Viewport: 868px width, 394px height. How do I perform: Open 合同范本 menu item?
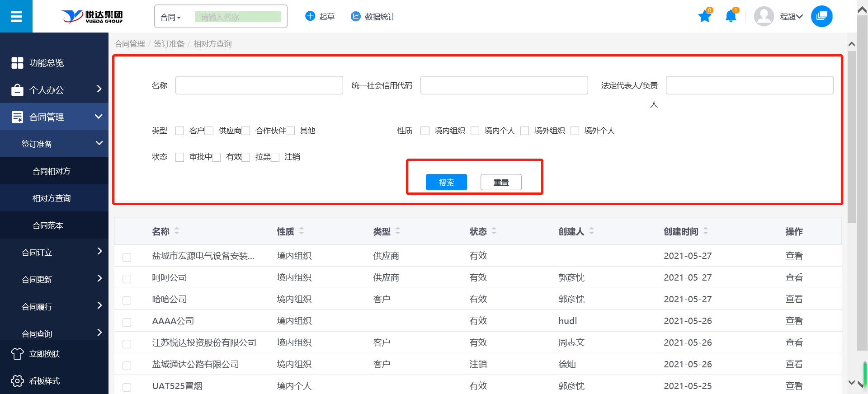point(48,225)
